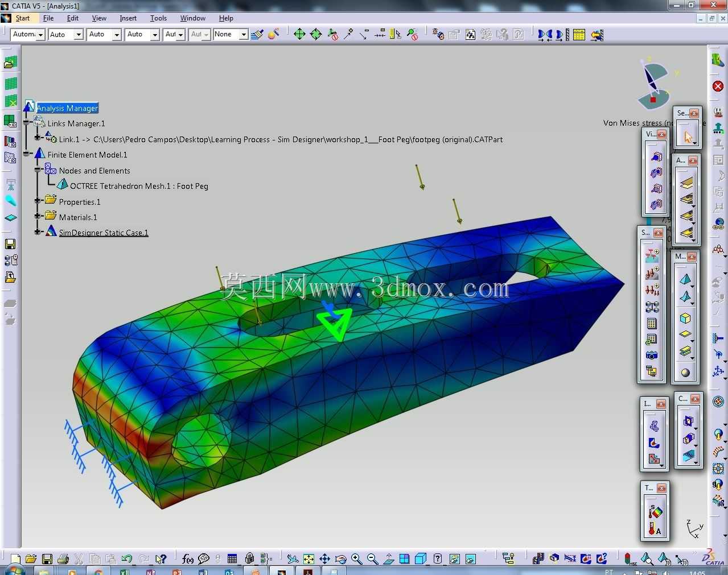The height and width of the screenshot is (575, 728).
Task: Open the Tools menu
Action: (158, 18)
